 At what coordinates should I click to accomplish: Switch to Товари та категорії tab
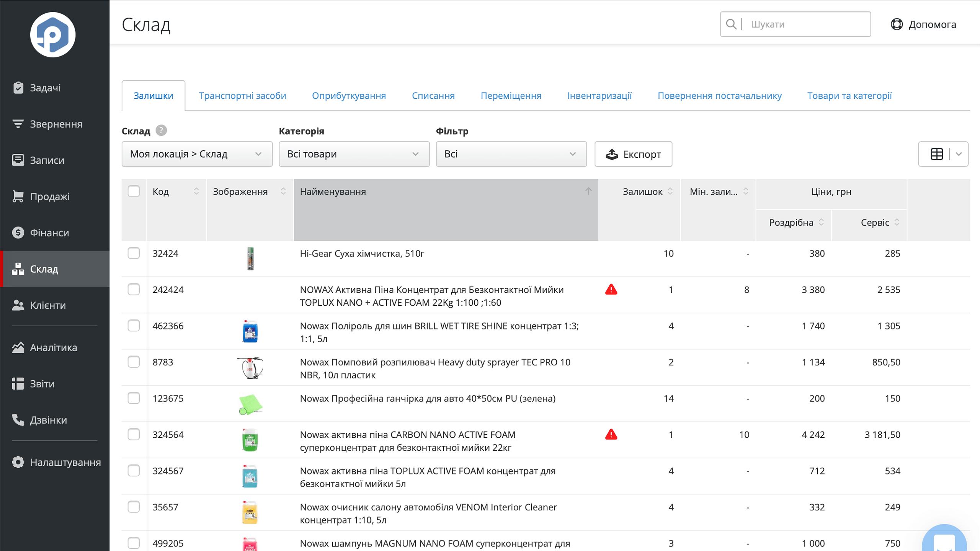(x=849, y=96)
